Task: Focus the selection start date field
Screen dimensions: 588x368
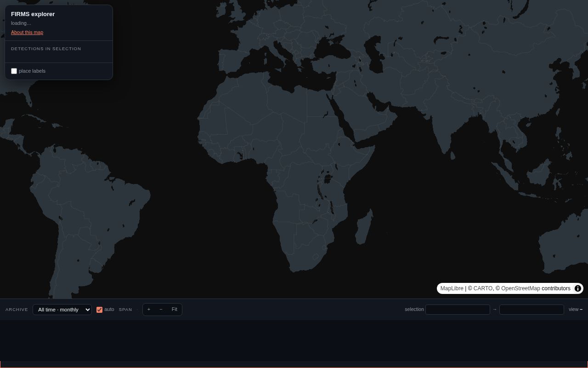Action: click(458, 310)
